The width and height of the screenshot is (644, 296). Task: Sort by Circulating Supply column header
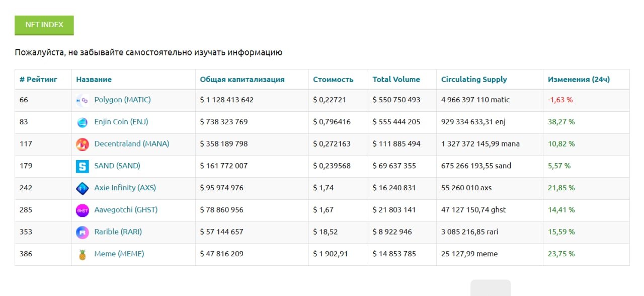[474, 80]
